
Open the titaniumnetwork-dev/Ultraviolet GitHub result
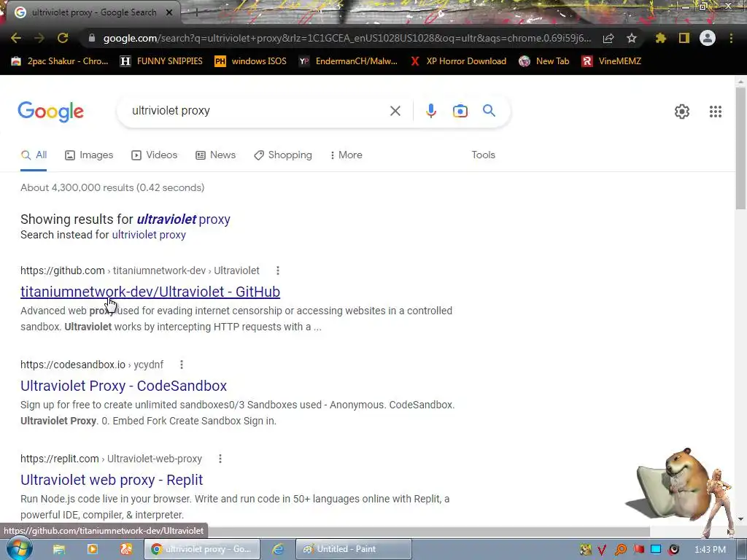click(150, 292)
